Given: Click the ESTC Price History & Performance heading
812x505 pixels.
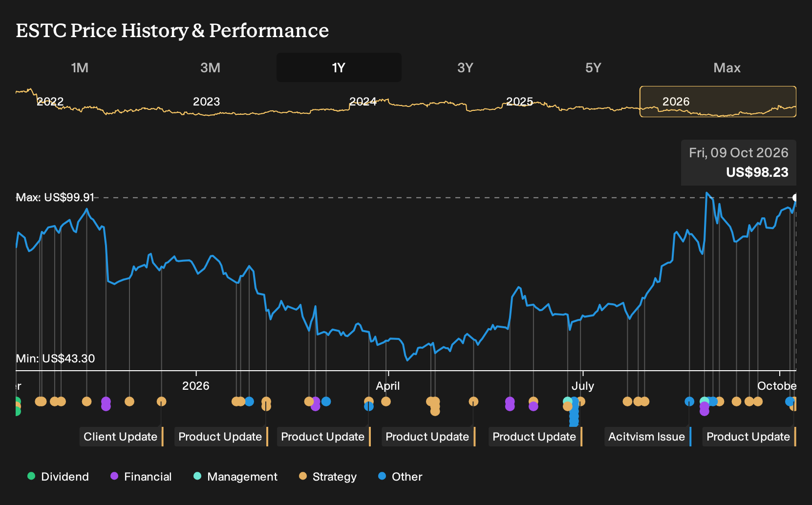Looking at the screenshot, I should (x=172, y=30).
